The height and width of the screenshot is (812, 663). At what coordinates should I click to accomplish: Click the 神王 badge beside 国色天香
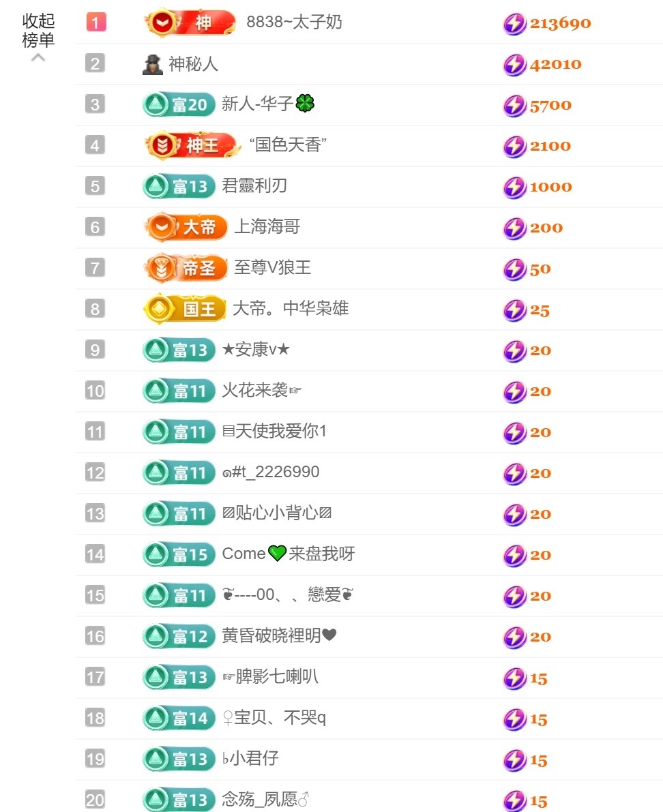click(x=192, y=145)
